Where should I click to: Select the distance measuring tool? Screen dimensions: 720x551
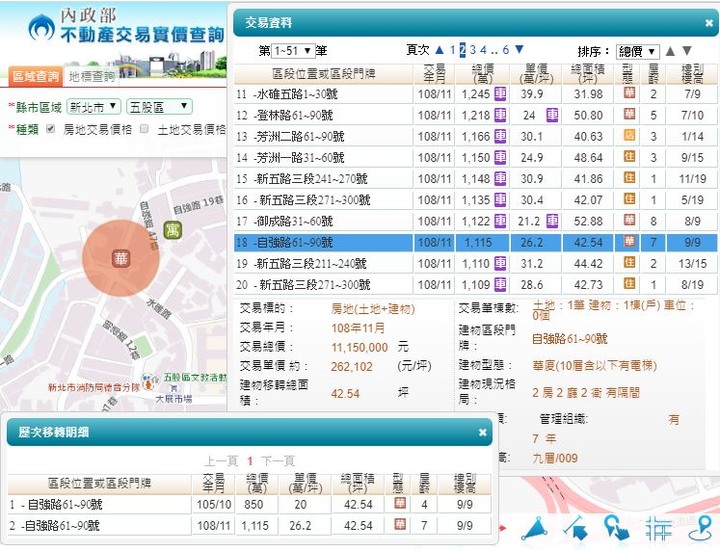[577, 529]
